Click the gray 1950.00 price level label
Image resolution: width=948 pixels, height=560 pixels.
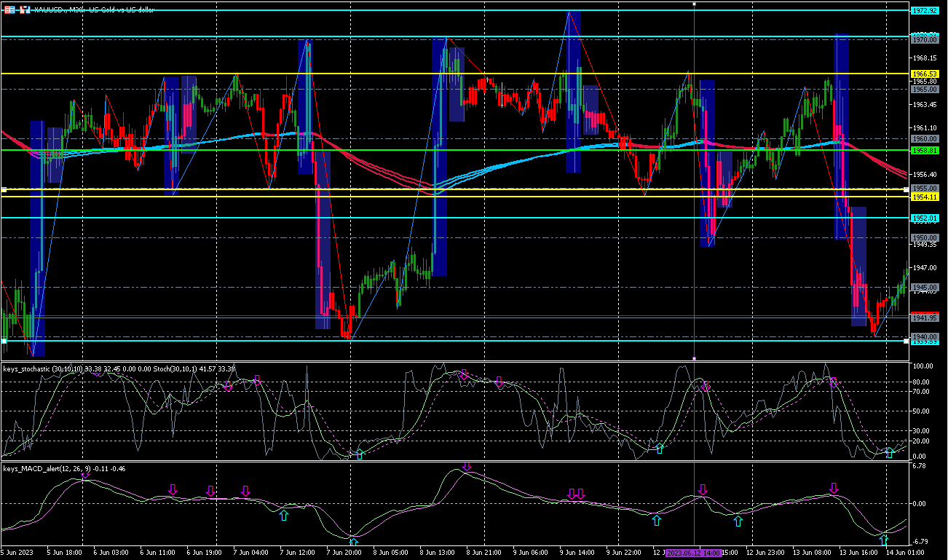tap(925, 237)
